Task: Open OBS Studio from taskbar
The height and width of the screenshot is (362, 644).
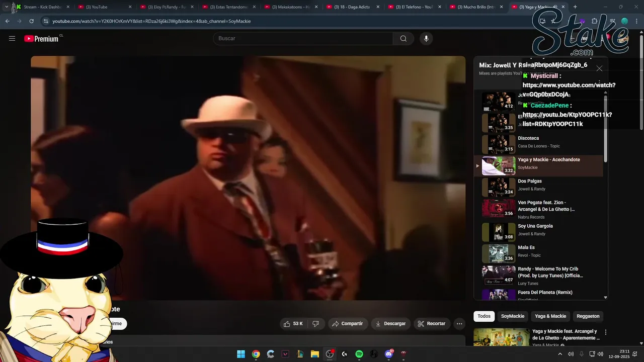Action: coord(330,354)
